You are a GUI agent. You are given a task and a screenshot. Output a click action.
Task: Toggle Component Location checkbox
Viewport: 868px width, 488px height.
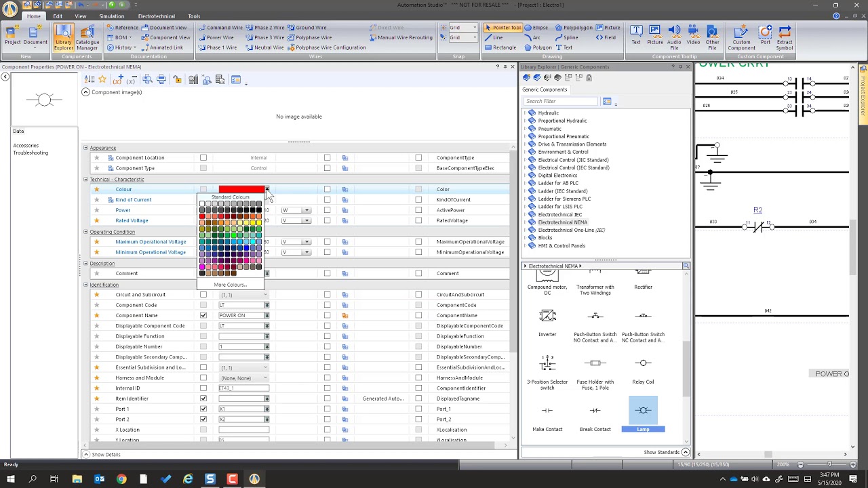click(x=203, y=157)
